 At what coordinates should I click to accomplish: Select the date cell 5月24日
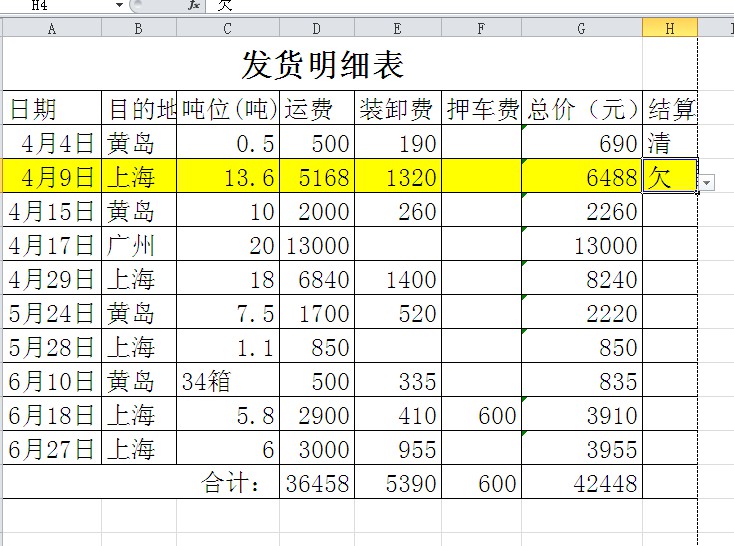(52, 312)
